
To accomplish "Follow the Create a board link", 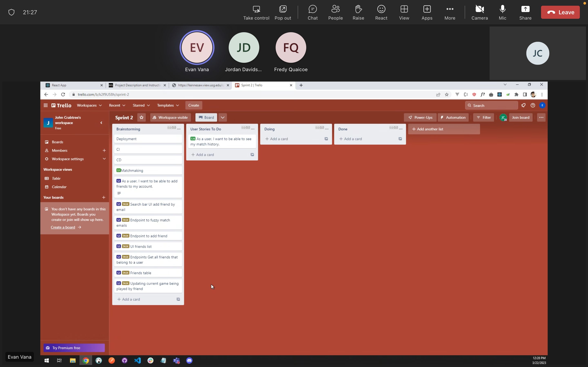I will click(x=63, y=227).
